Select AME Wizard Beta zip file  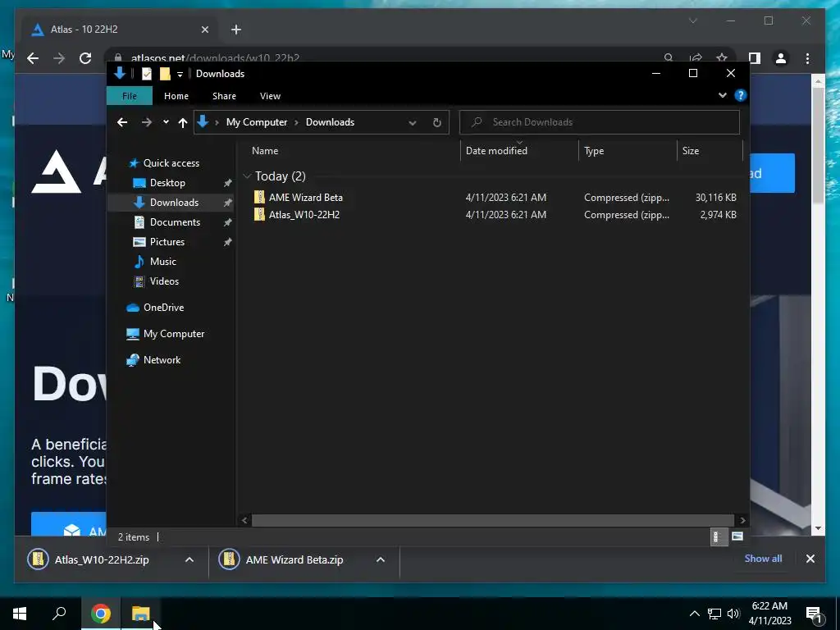pos(306,197)
